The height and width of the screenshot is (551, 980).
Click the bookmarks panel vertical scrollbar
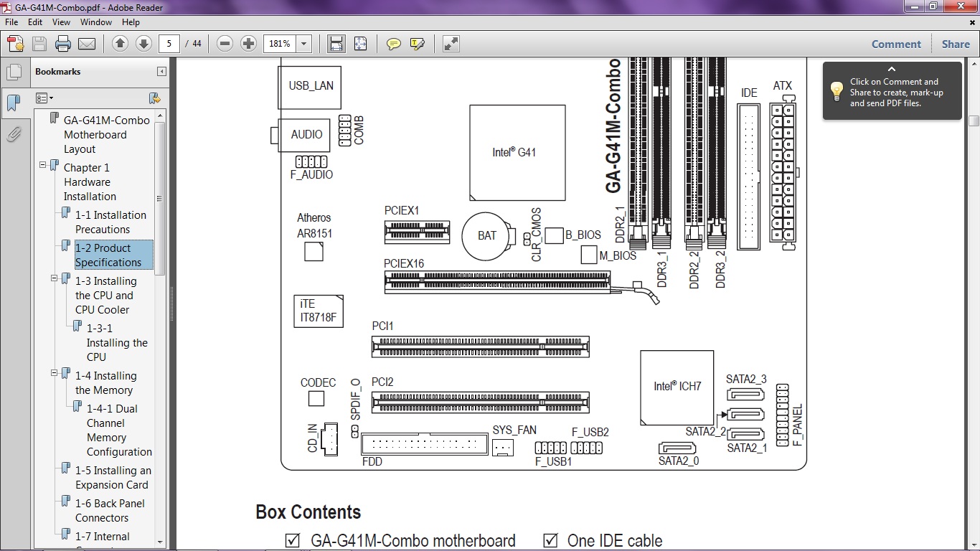tap(160, 197)
